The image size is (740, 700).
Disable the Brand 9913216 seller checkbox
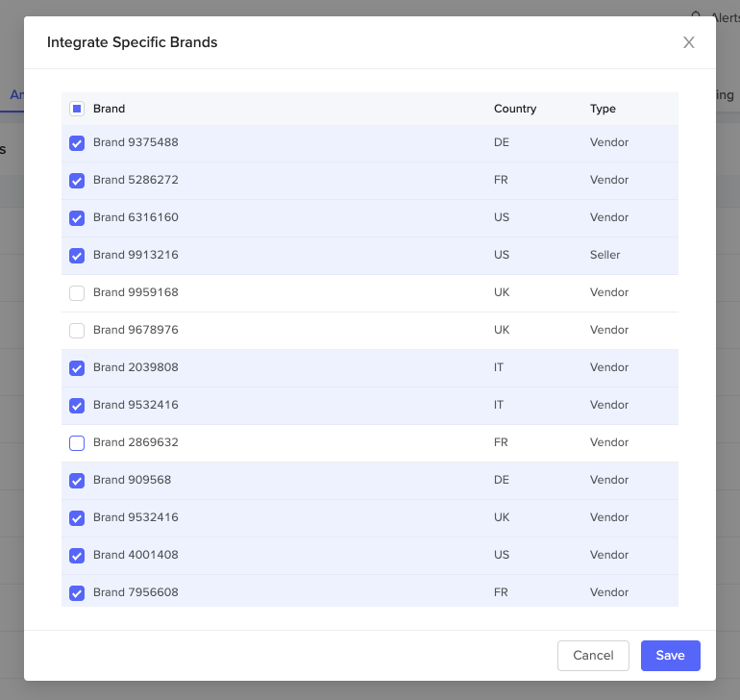[x=77, y=256]
